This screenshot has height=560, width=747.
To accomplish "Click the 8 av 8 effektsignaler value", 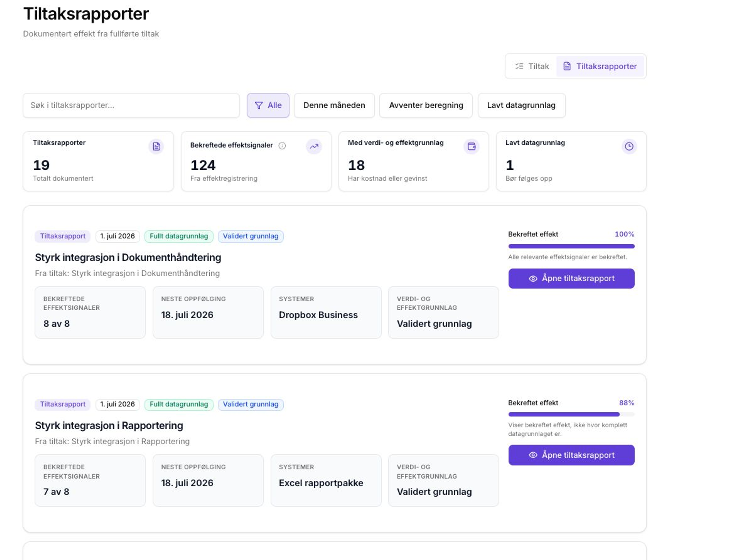I will point(57,324).
